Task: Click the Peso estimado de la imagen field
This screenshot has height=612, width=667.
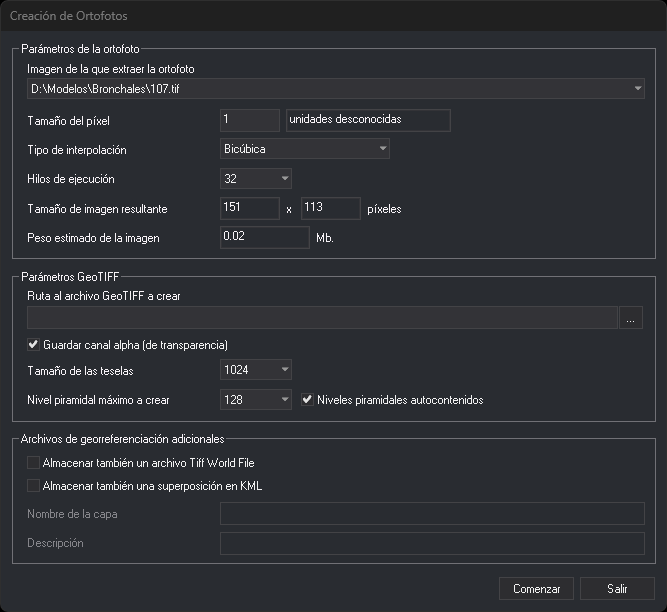Action: point(265,237)
